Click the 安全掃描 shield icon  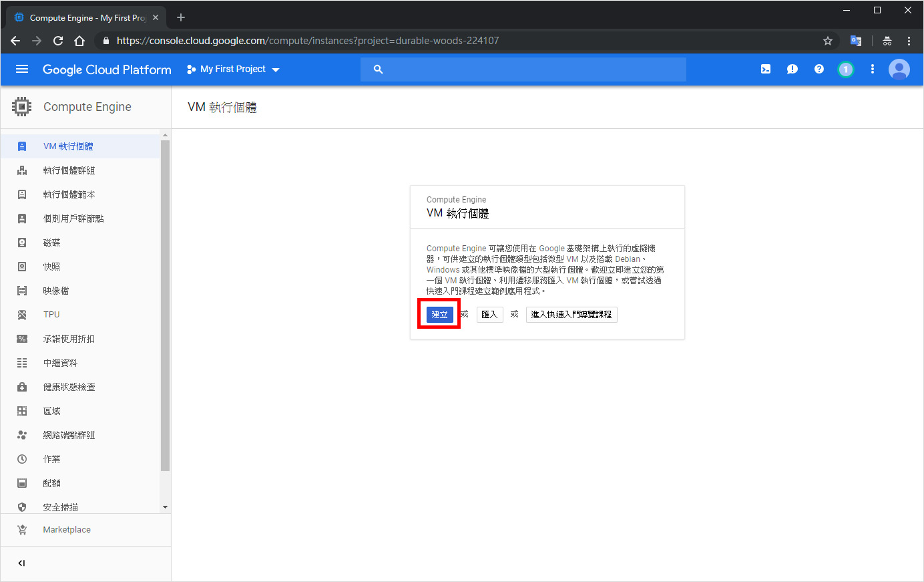(22, 507)
